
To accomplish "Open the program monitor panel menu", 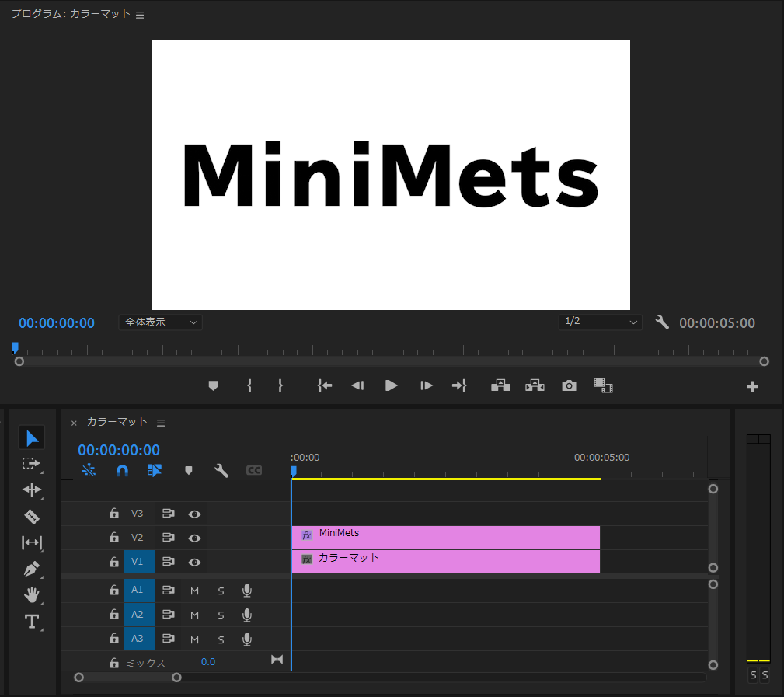I will [x=139, y=13].
